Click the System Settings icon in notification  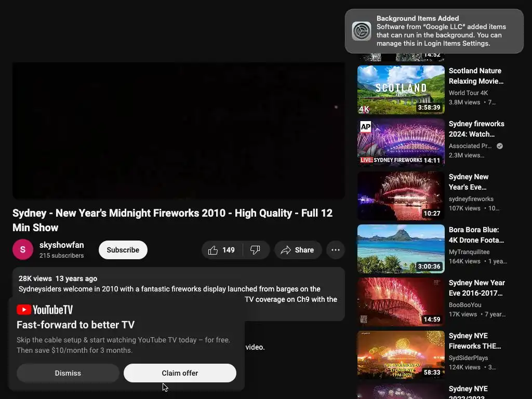[362, 31]
